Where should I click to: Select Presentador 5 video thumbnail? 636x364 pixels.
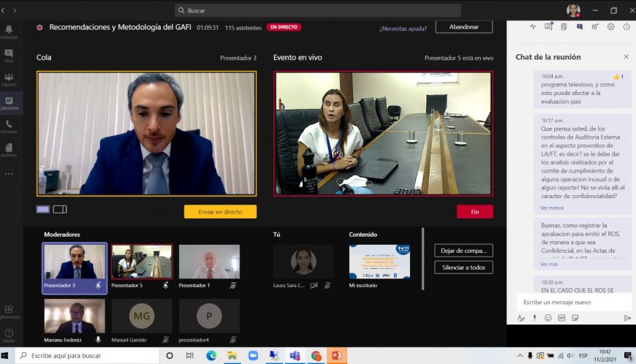[142, 262]
